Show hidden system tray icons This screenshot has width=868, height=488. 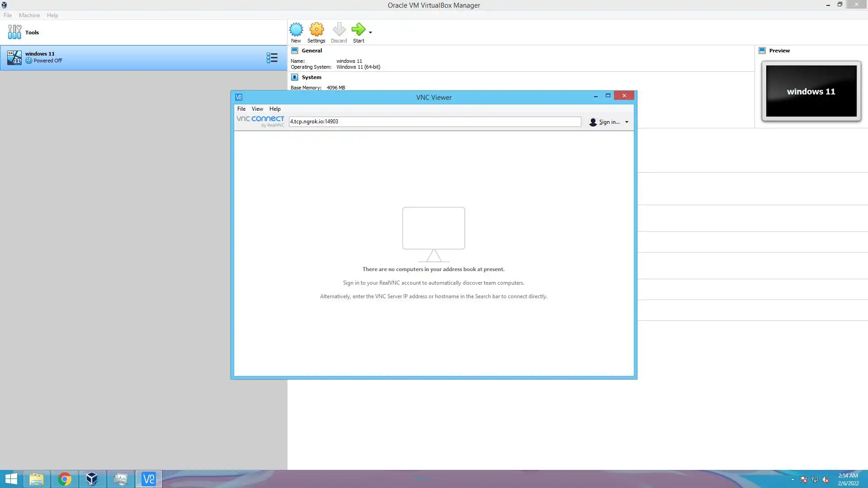pos(793,479)
